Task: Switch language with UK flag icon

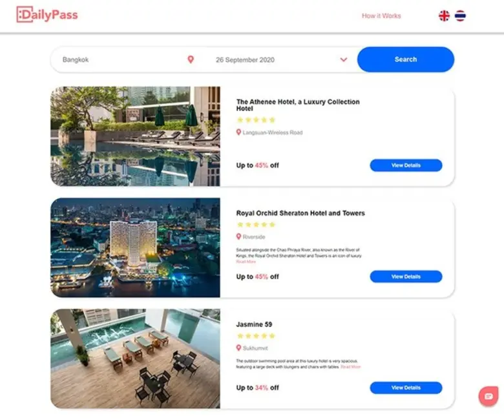Action: (x=444, y=16)
